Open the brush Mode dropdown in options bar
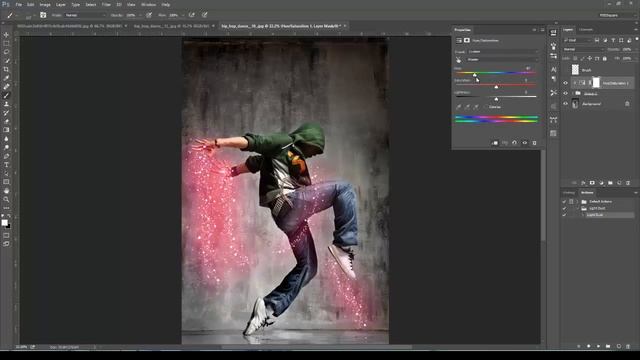This screenshot has width=640, height=360. 85,15
